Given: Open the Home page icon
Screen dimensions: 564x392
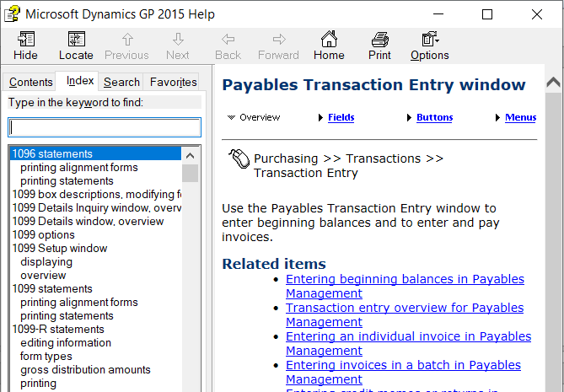Looking at the screenshot, I should pyautogui.click(x=329, y=39).
